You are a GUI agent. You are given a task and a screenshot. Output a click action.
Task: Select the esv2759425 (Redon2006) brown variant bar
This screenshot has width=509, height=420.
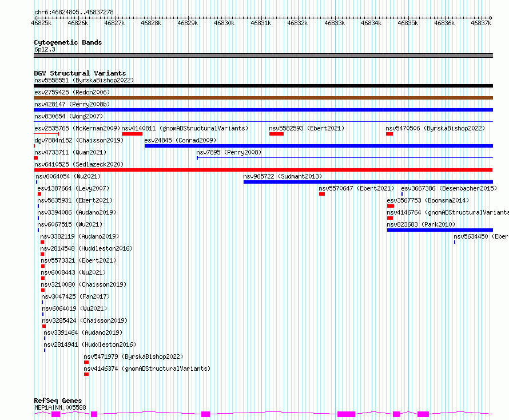tap(263, 98)
